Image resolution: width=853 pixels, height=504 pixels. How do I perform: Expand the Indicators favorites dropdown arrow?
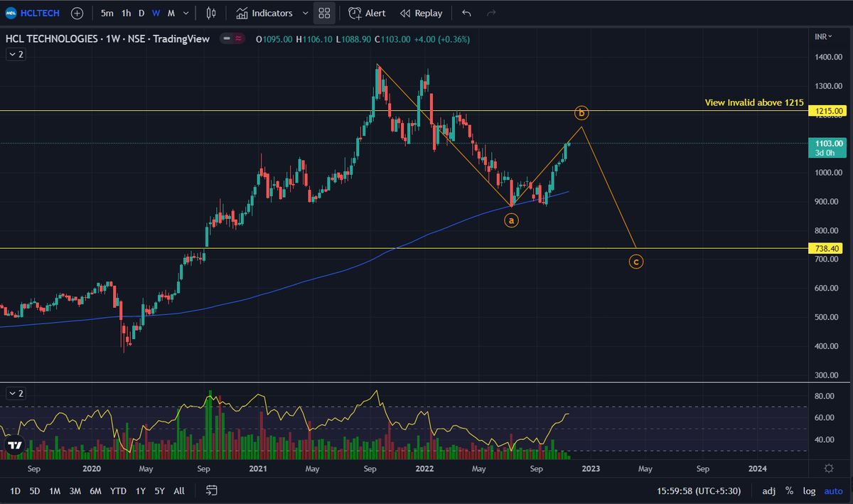[306, 13]
